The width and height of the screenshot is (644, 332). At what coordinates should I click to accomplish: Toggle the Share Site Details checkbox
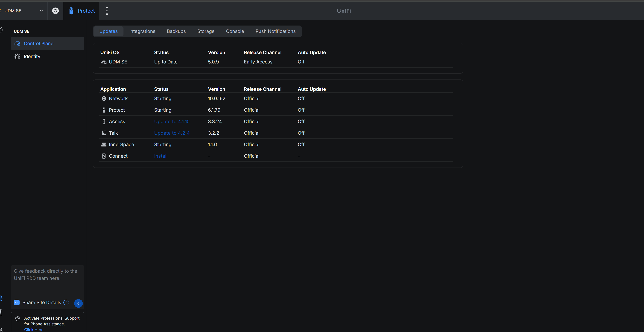pyautogui.click(x=17, y=303)
